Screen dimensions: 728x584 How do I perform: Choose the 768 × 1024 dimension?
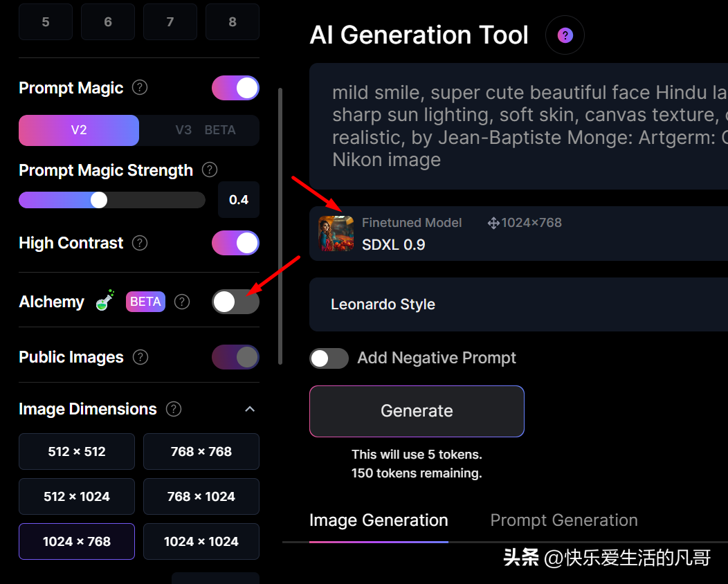click(201, 497)
